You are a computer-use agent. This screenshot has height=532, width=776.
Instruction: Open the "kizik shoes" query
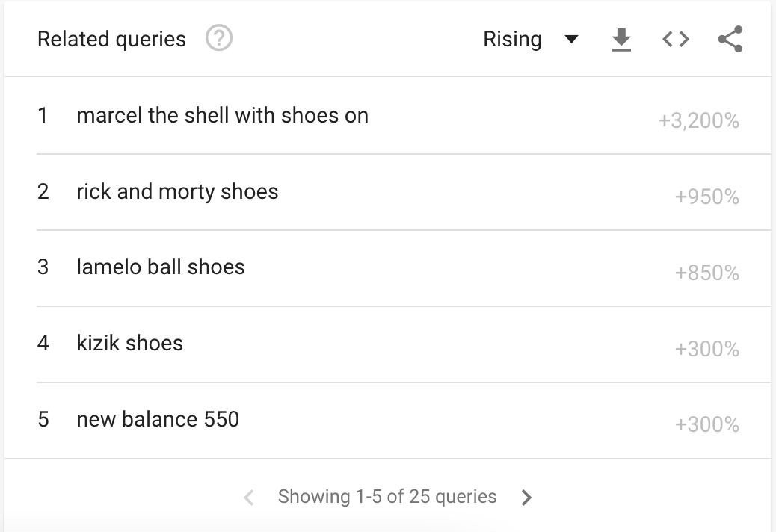130,344
